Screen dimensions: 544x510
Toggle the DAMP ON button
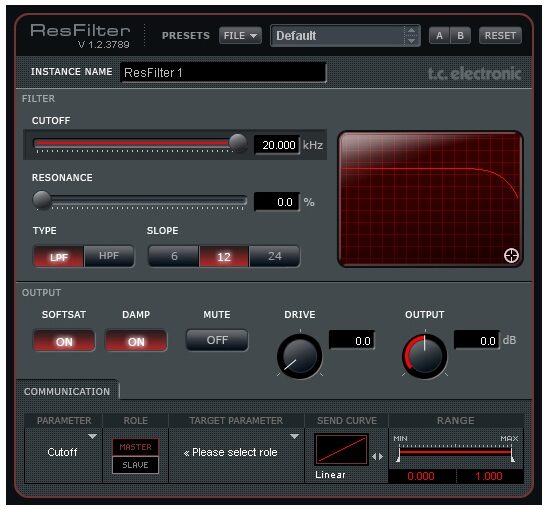pos(136,341)
